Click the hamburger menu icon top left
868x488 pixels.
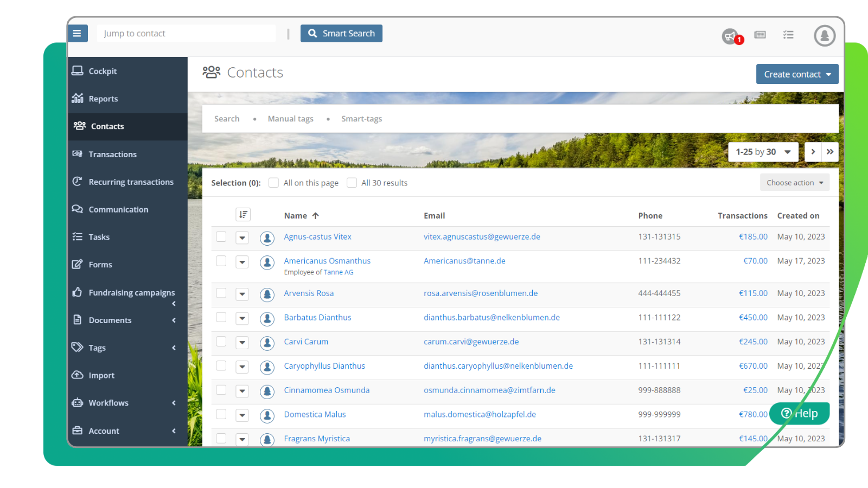(78, 33)
